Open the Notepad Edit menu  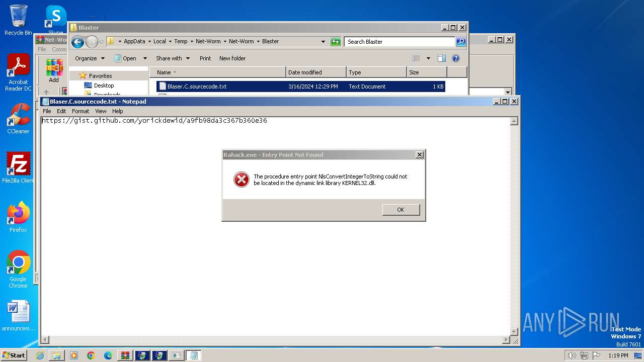61,111
